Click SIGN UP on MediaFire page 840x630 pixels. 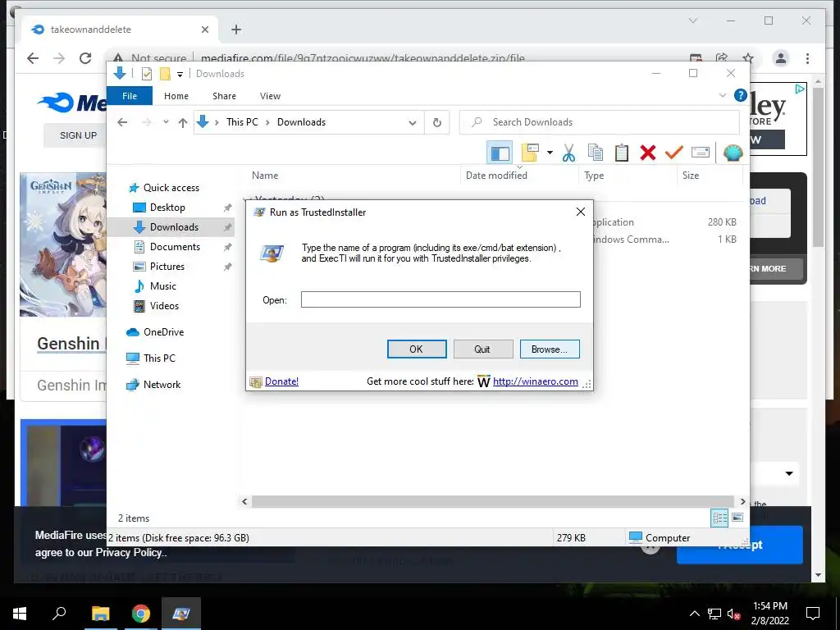coord(78,135)
